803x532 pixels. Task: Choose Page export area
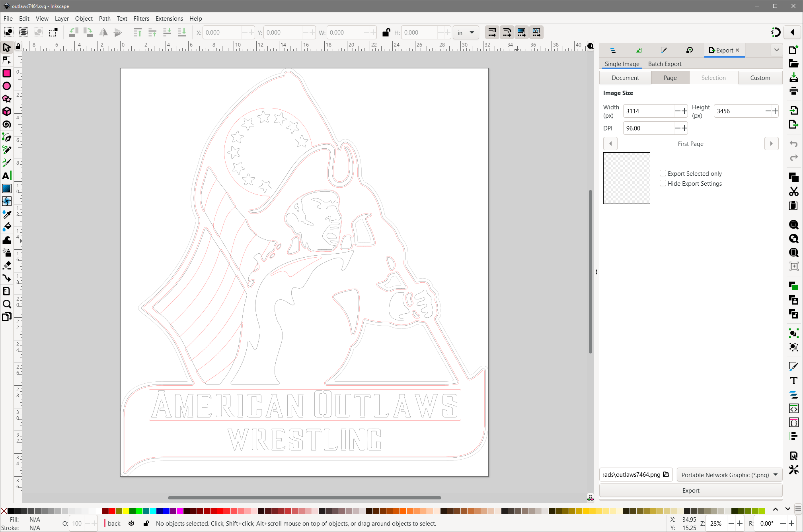(x=670, y=78)
